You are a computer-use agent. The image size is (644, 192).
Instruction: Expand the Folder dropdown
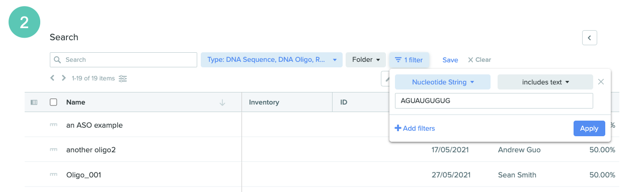click(x=366, y=60)
